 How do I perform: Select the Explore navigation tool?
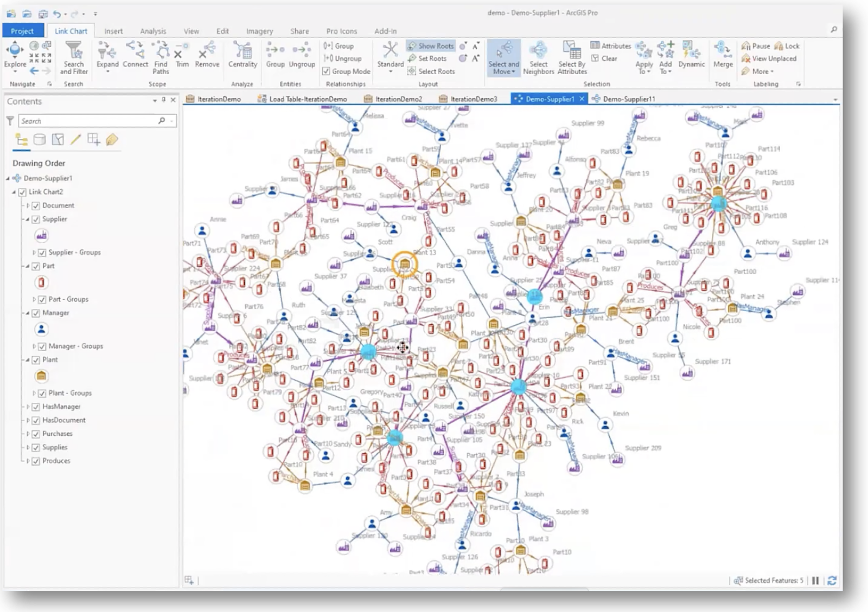15,55
